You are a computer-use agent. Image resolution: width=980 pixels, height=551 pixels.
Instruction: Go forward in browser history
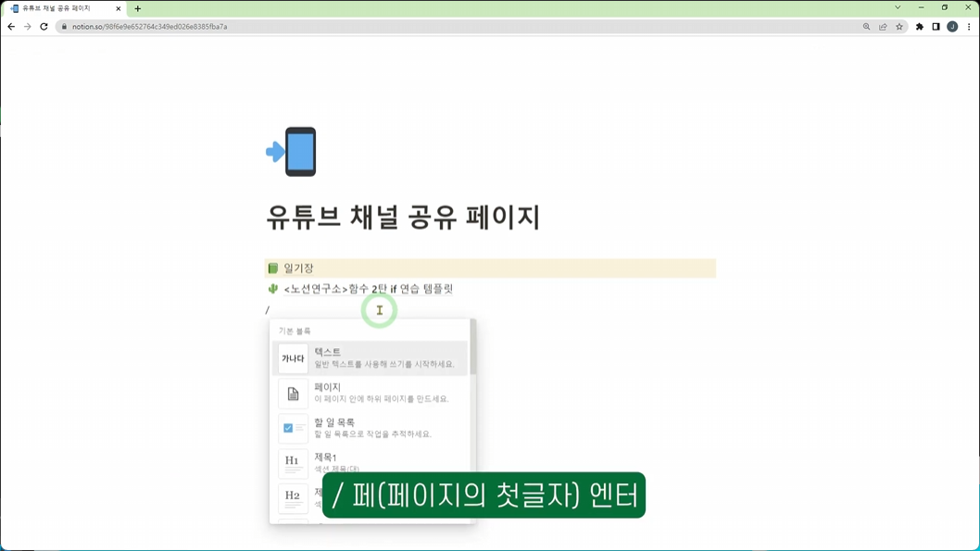tap(28, 27)
